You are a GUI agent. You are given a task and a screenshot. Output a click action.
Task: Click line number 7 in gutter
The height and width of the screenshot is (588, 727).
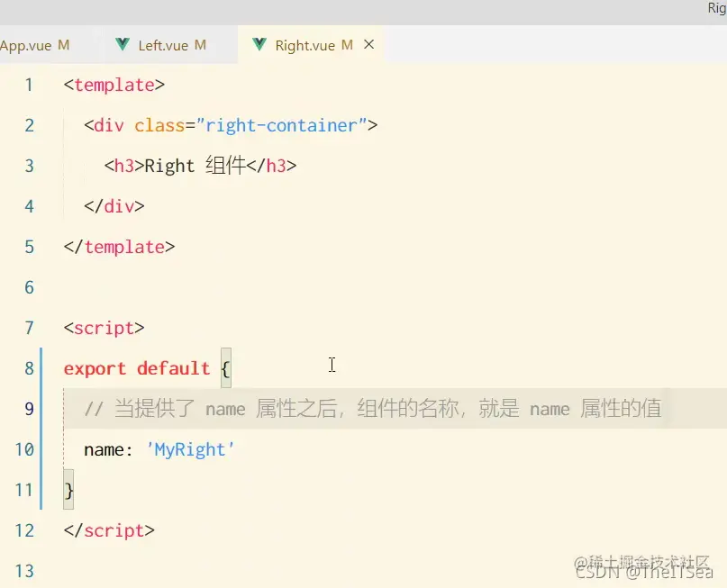point(29,328)
